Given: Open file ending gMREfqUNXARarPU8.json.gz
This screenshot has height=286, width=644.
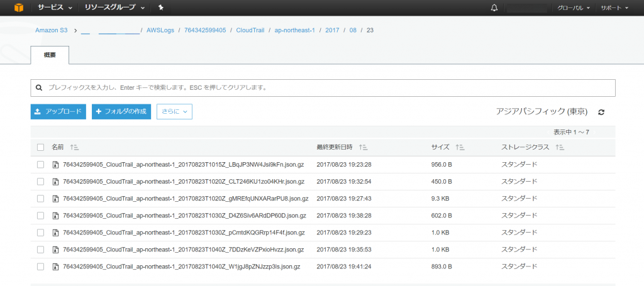Looking at the screenshot, I should [x=186, y=199].
